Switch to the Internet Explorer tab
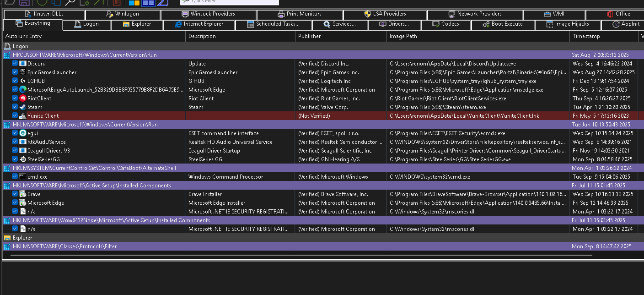 pyautogui.click(x=199, y=24)
